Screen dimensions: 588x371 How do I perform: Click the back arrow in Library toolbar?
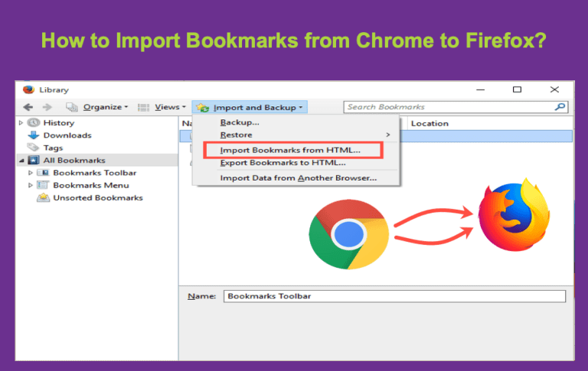(x=28, y=107)
